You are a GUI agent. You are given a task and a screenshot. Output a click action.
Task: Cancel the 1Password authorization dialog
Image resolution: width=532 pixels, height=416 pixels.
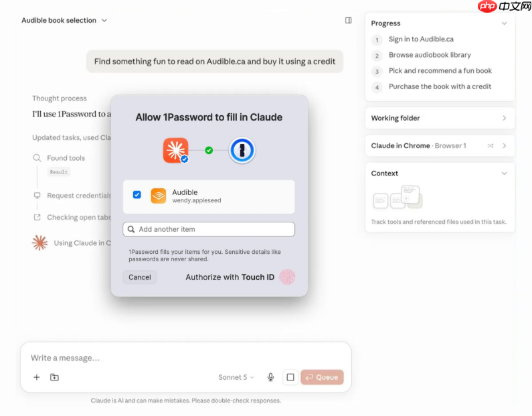139,277
